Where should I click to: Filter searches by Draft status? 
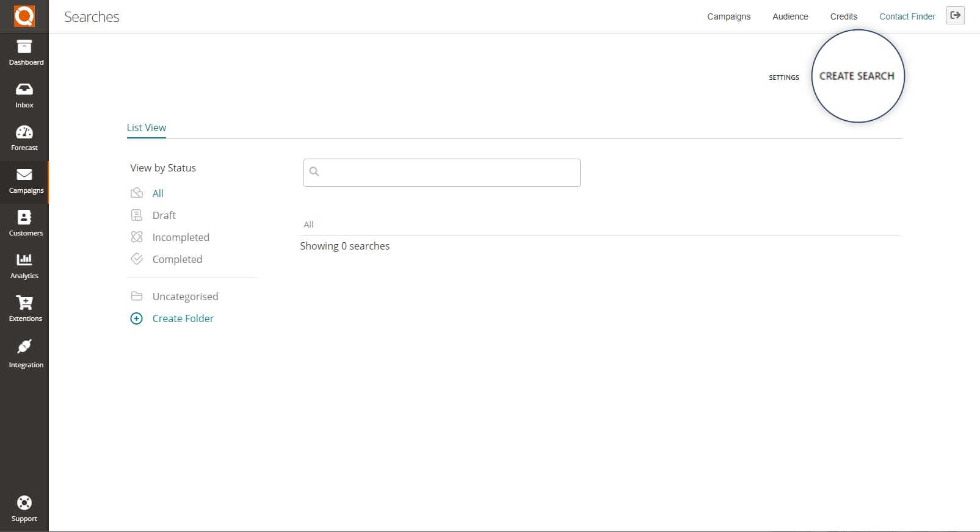tap(164, 215)
